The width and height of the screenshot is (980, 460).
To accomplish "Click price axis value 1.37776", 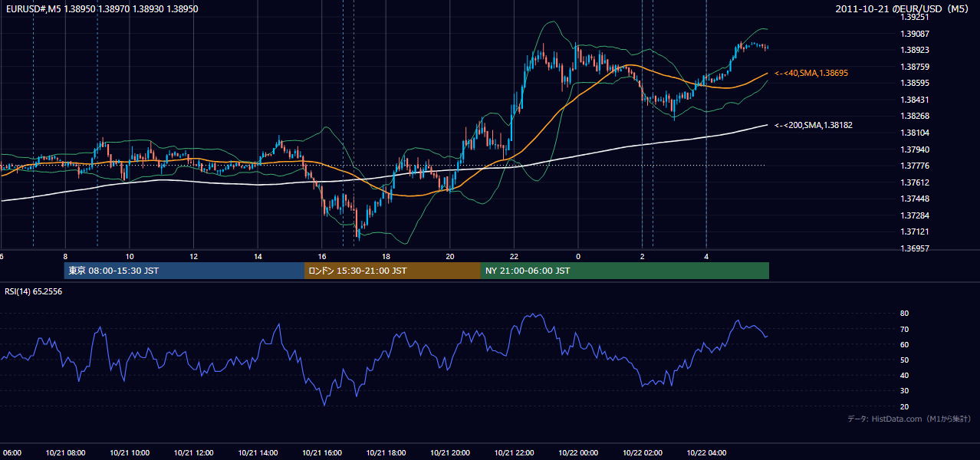I will point(914,166).
